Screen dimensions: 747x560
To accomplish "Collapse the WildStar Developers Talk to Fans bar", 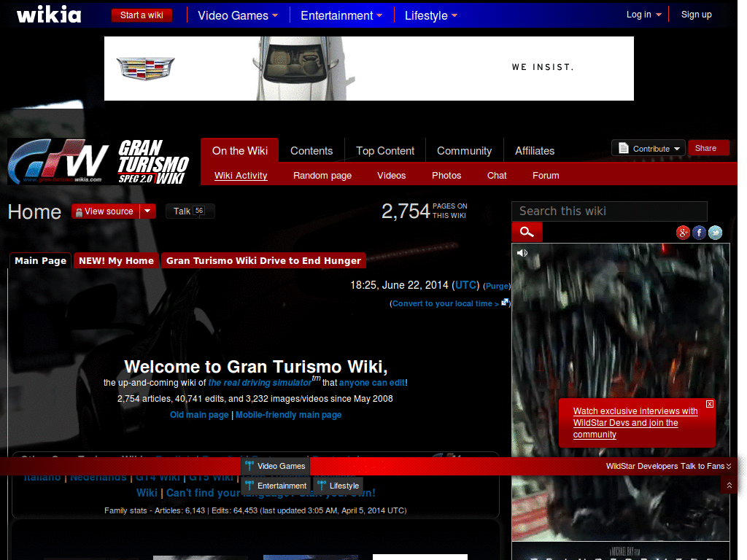I will [x=729, y=466].
